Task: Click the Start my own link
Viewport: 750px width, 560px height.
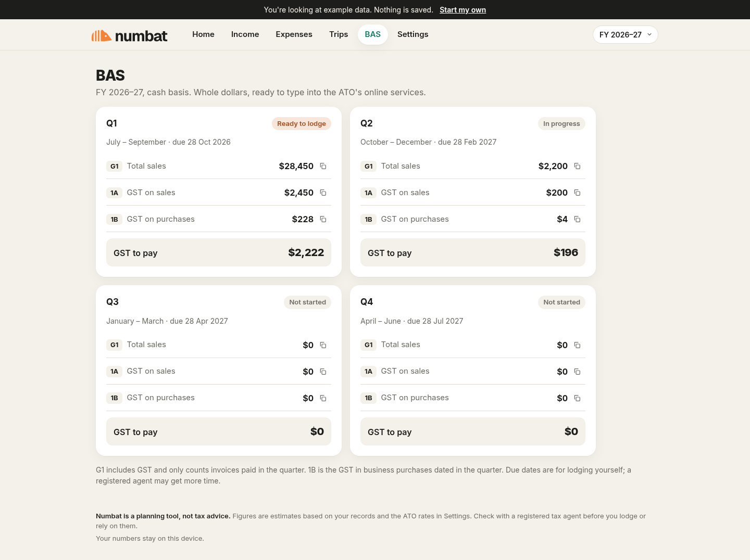Action: click(463, 10)
